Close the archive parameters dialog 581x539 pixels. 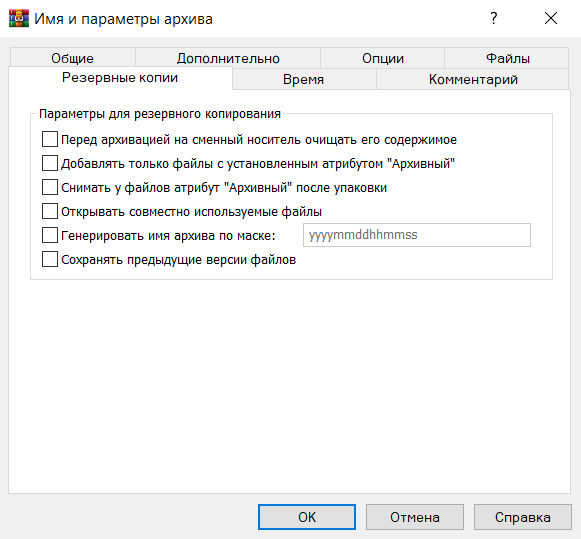pyautogui.click(x=551, y=18)
